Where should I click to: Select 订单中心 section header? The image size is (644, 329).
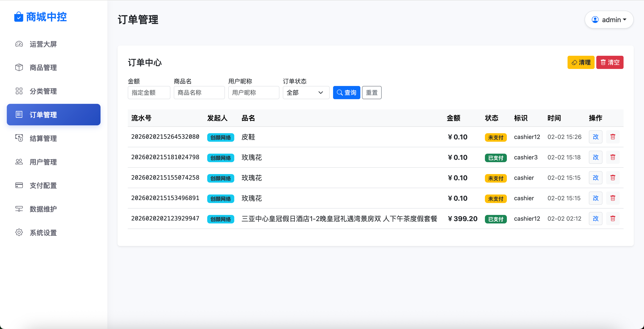145,62
